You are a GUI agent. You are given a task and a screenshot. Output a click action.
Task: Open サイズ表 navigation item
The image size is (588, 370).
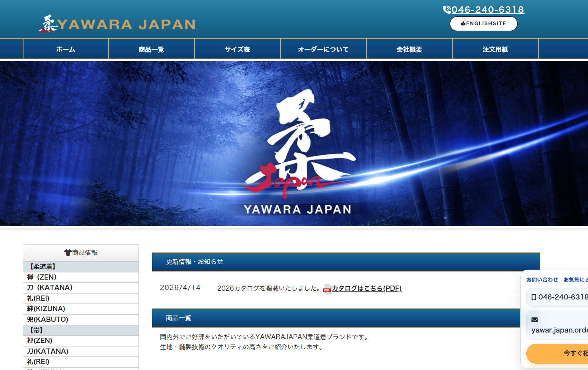(237, 49)
